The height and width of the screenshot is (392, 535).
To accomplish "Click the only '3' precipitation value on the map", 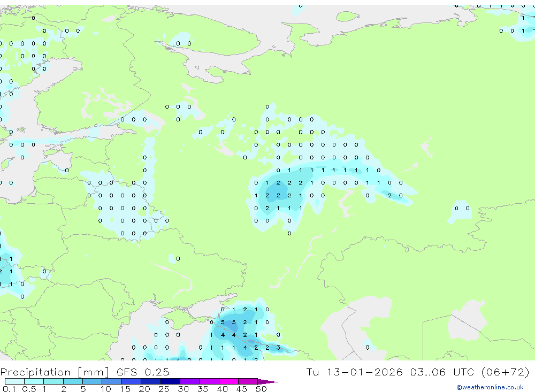I will pyautogui.click(x=278, y=348).
